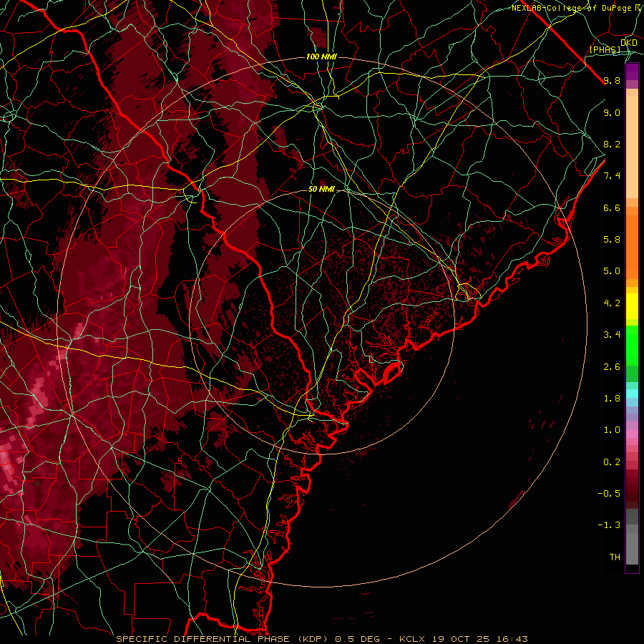Image resolution: width=644 pixels, height=644 pixels.
Task: Click the pink color scale segment
Action: point(632,434)
